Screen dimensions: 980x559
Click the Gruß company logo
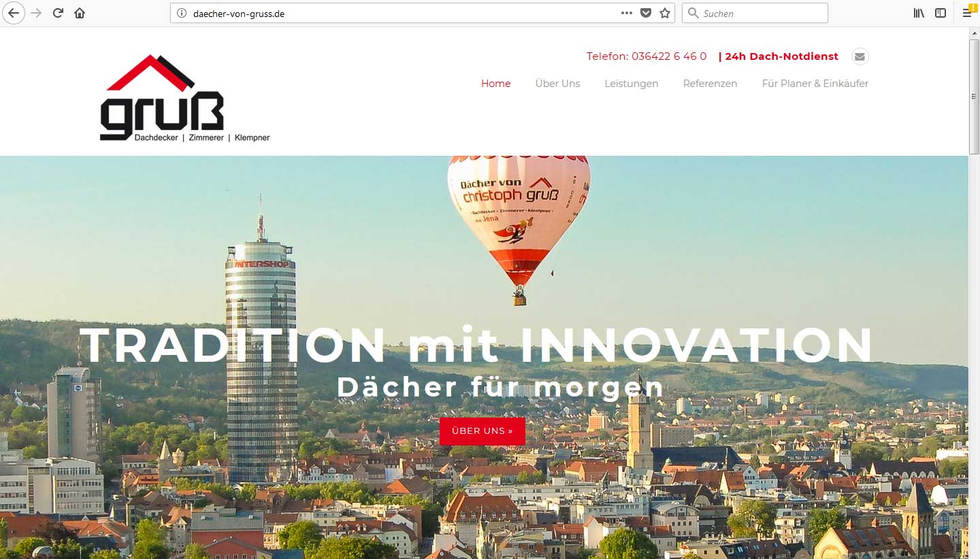(184, 99)
